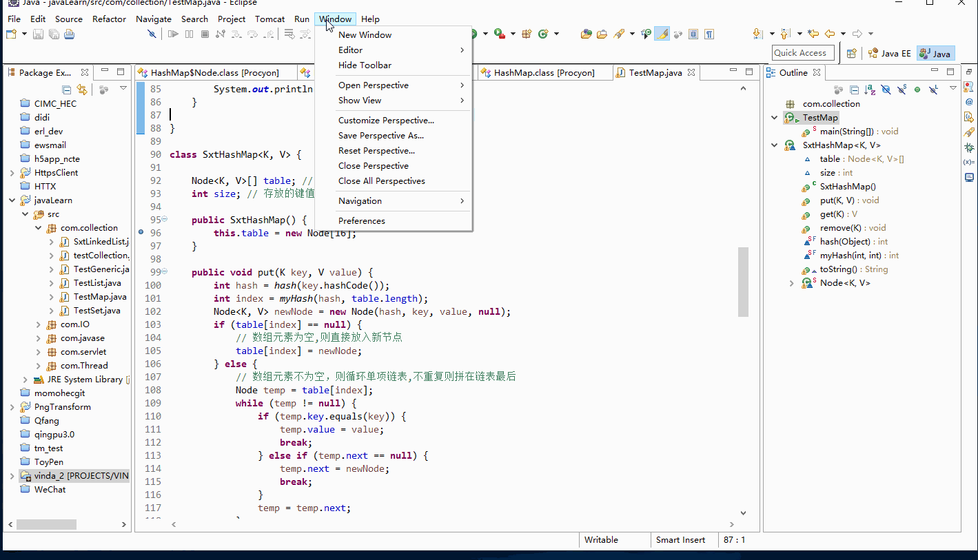This screenshot has height=560, width=978.
Task: Click the Print icon in the toolbar
Action: click(x=69, y=34)
